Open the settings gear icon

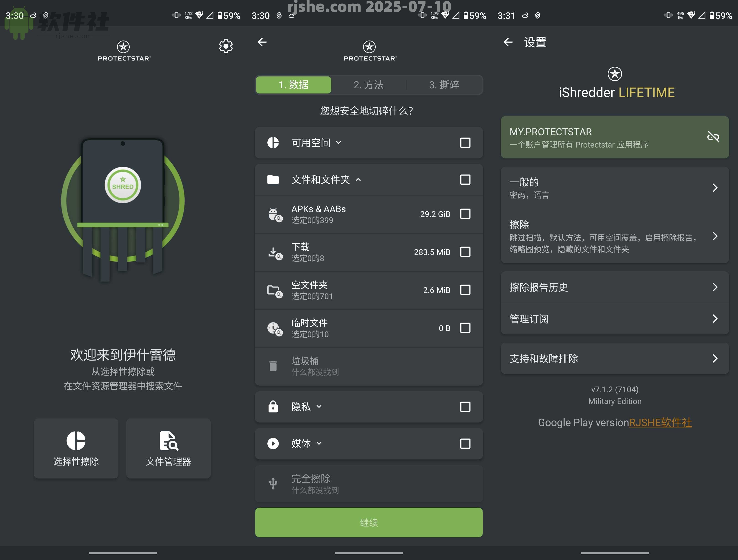click(225, 46)
